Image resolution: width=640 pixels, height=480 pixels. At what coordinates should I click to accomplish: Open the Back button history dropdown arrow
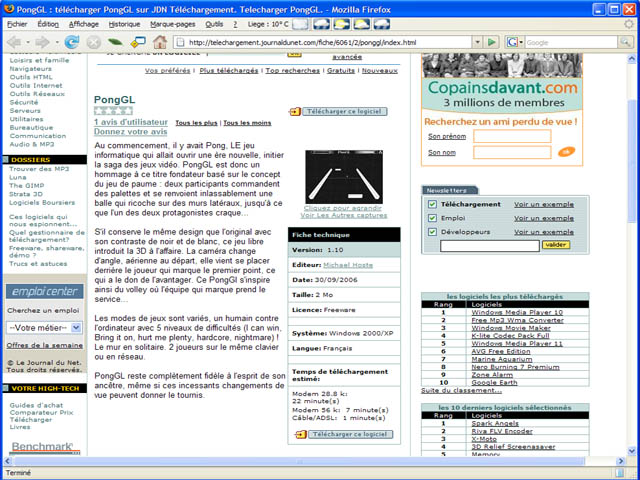[x=28, y=42]
